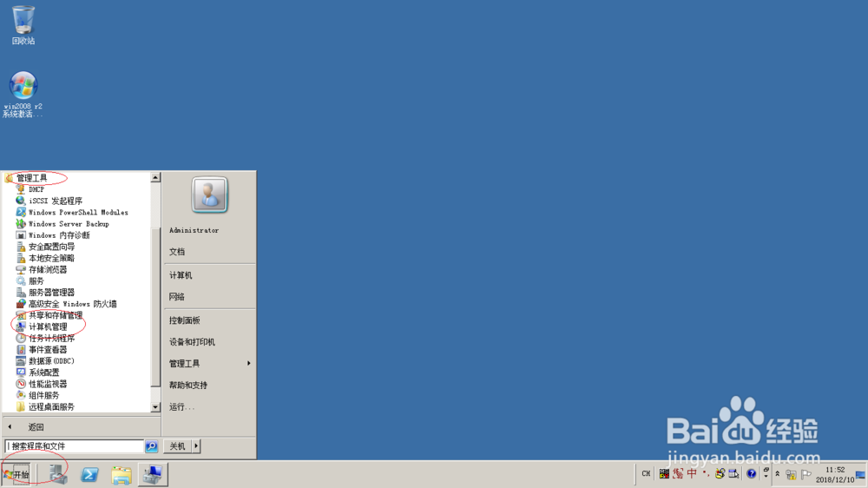
Task: Launch iSCSI 发起程序
Action: tap(49, 201)
